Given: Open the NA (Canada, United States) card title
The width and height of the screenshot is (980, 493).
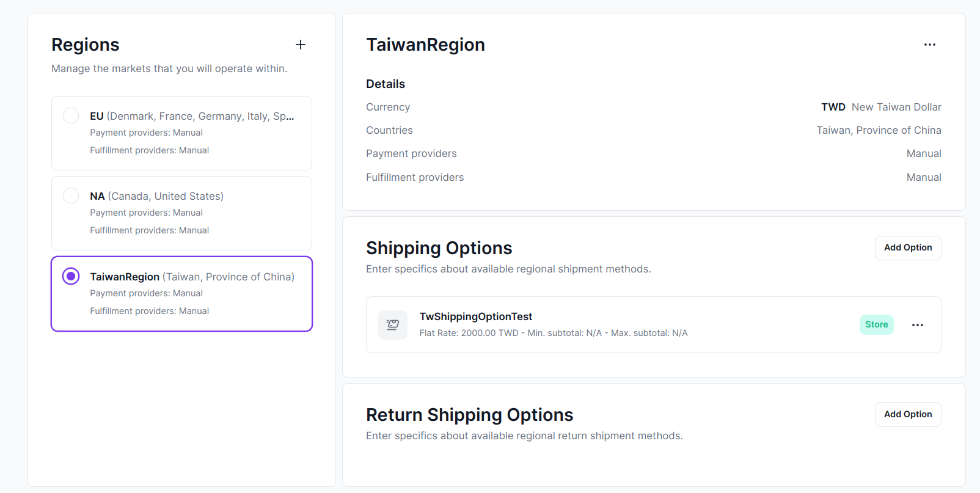Looking at the screenshot, I should tap(156, 196).
